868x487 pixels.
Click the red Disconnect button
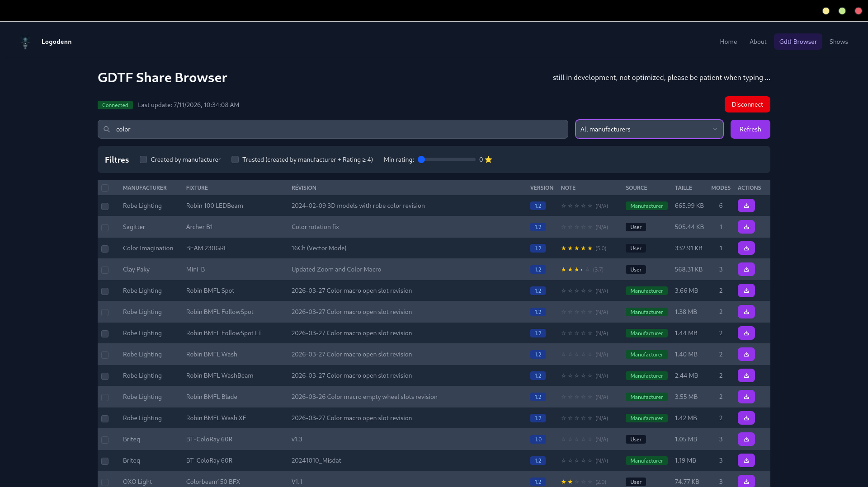[747, 104]
